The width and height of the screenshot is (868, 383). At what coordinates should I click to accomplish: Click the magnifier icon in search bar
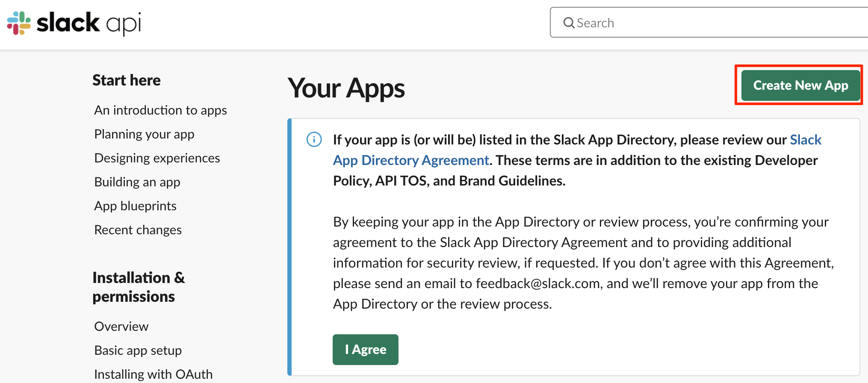pos(569,23)
